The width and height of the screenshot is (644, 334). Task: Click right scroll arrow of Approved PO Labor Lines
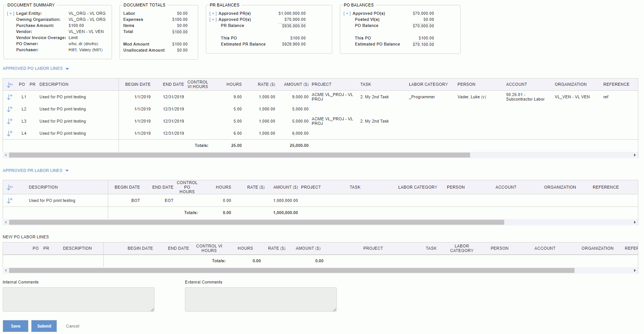(635, 155)
